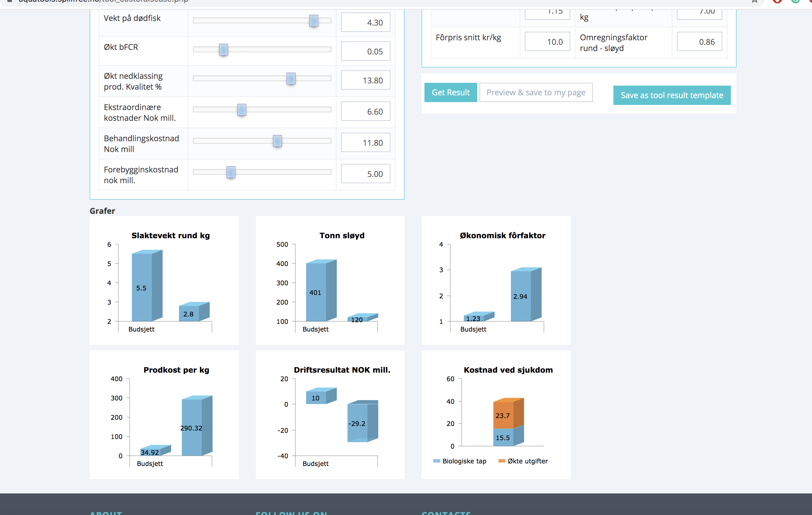Click the green Grammarly extension icon
Screen dimensions: 812x515
[796, 1]
